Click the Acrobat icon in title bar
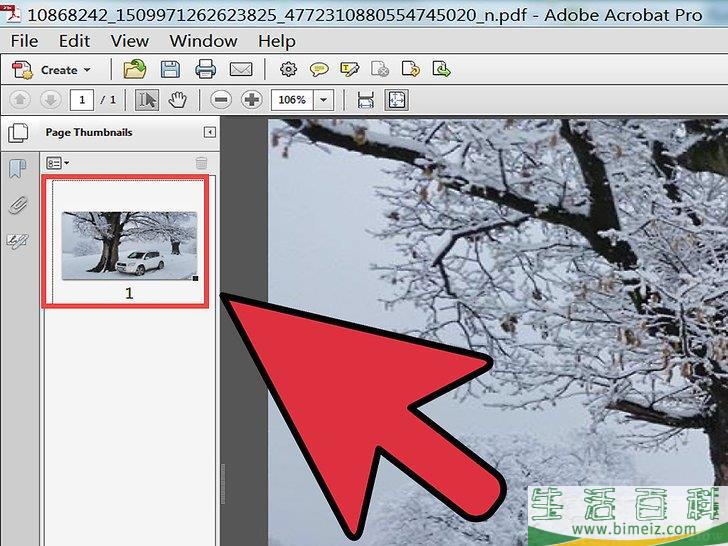 tap(11, 14)
